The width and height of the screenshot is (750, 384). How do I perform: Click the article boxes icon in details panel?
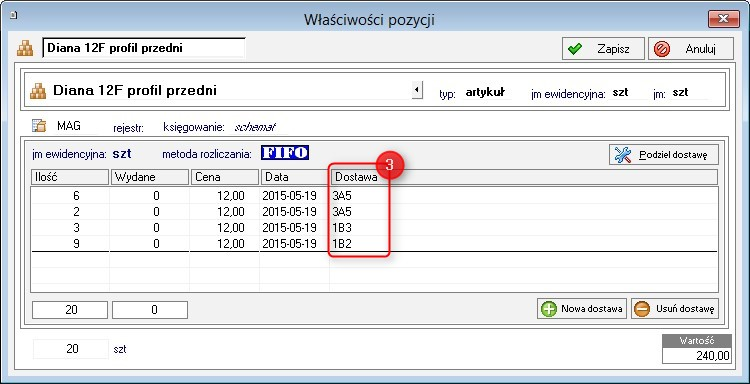(x=38, y=91)
